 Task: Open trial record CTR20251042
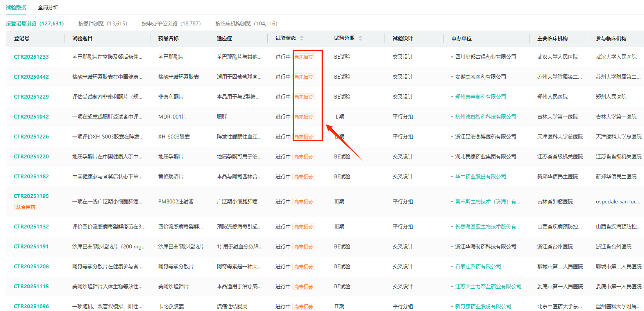click(x=31, y=117)
